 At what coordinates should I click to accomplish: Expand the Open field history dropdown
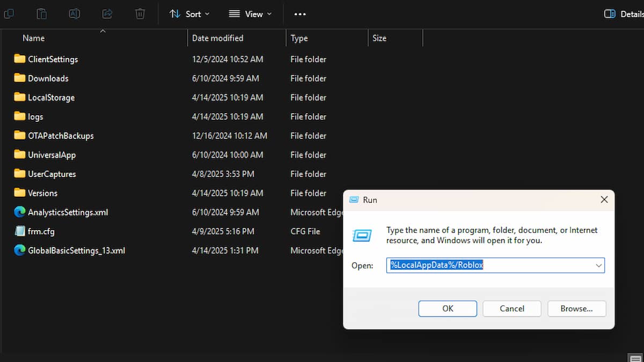[598, 265]
